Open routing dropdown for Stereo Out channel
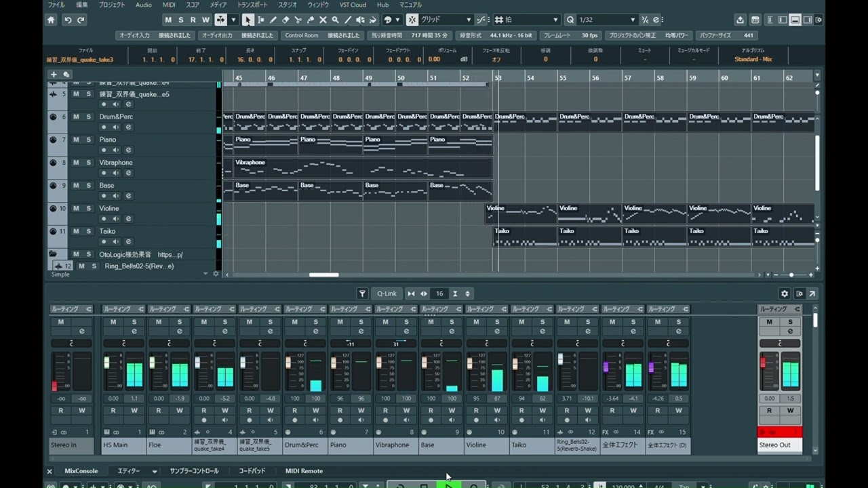 point(780,309)
